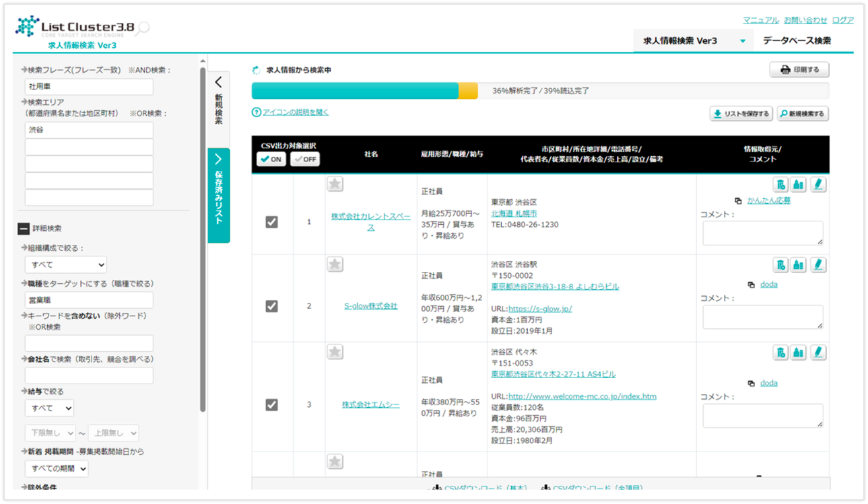868x504 pixels.
Task: Toggle the checkbox for S-glow株式会社 row
Action: pyautogui.click(x=271, y=306)
